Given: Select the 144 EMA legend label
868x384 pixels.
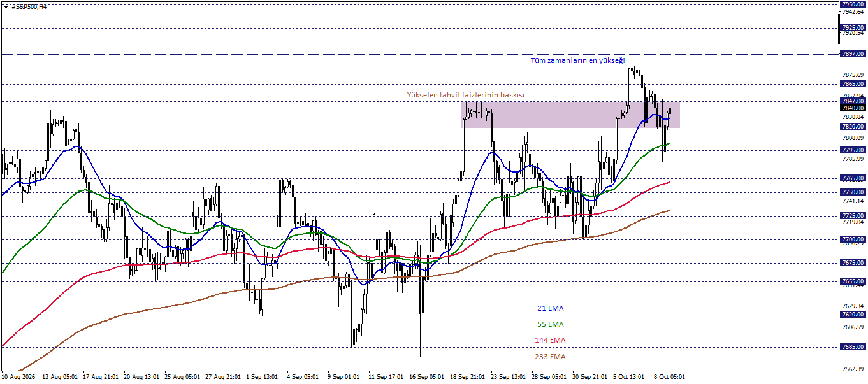Looking at the screenshot, I should pos(551,340).
